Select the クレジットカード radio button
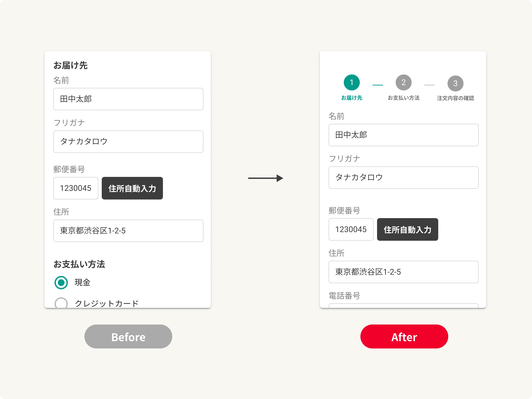 61,303
